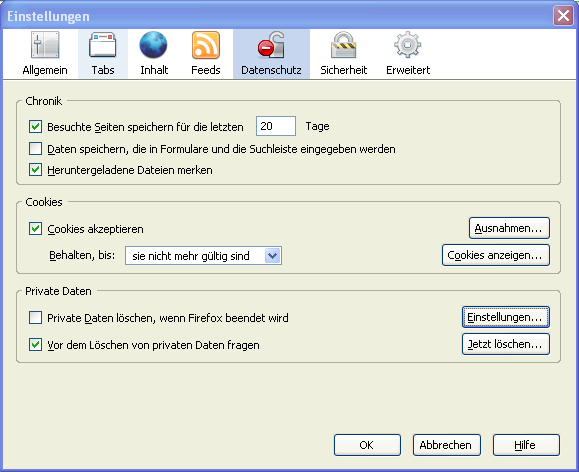Select the Feeds RSS icon
The image size is (579, 472).
click(x=206, y=45)
